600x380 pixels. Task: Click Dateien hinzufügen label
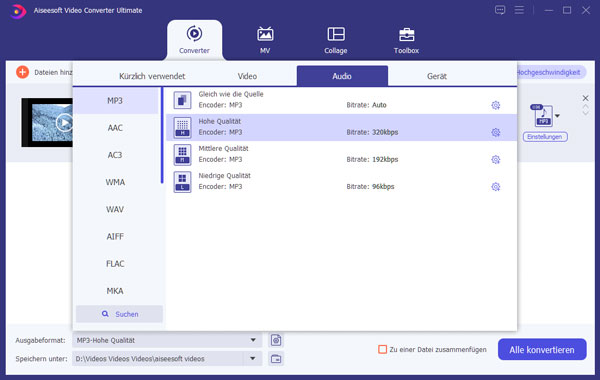pos(53,72)
